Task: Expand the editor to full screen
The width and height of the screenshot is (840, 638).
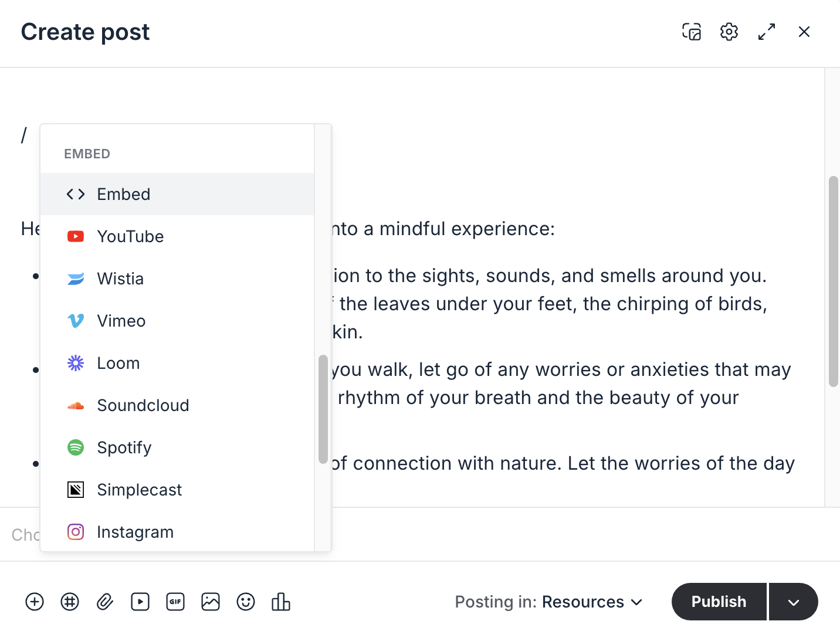Action: click(x=767, y=32)
